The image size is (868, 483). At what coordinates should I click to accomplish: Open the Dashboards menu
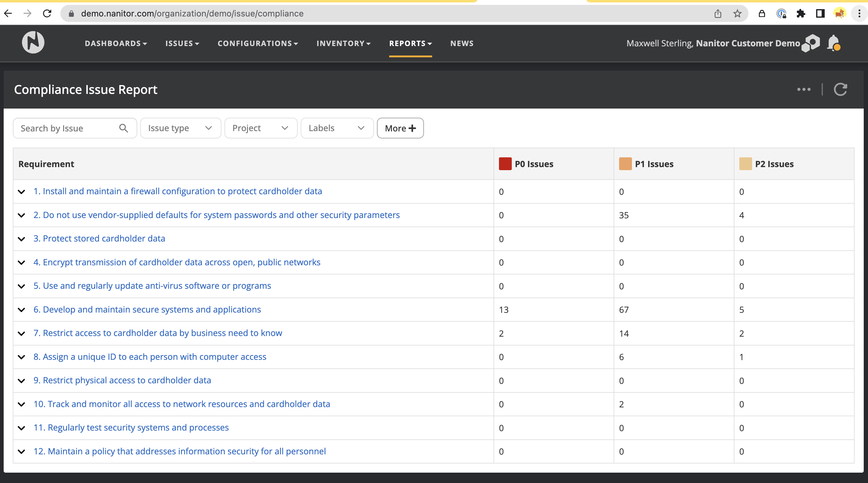pos(116,43)
